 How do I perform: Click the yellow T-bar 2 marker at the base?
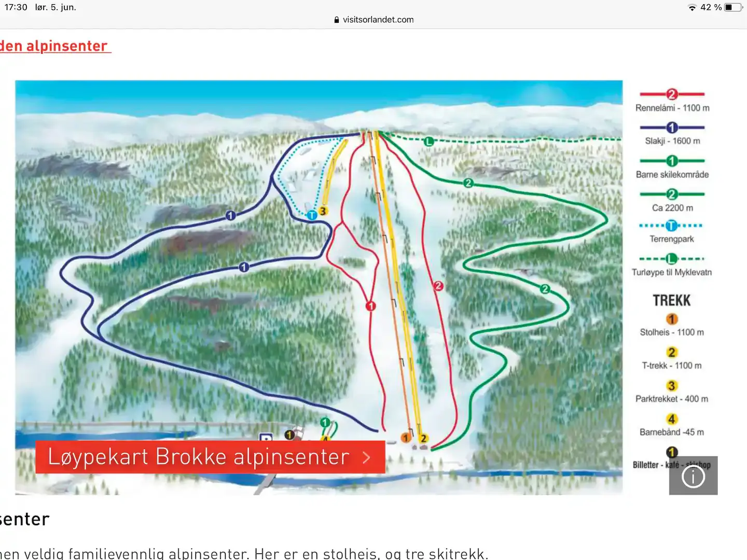[x=423, y=438]
